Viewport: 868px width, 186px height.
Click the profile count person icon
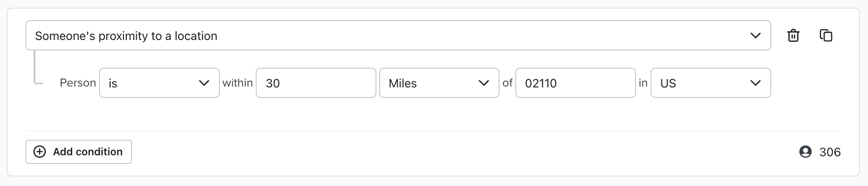tap(805, 152)
